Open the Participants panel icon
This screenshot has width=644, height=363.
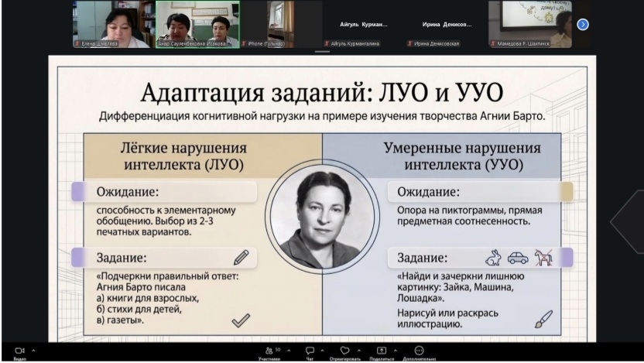click(x=269, y=351)
